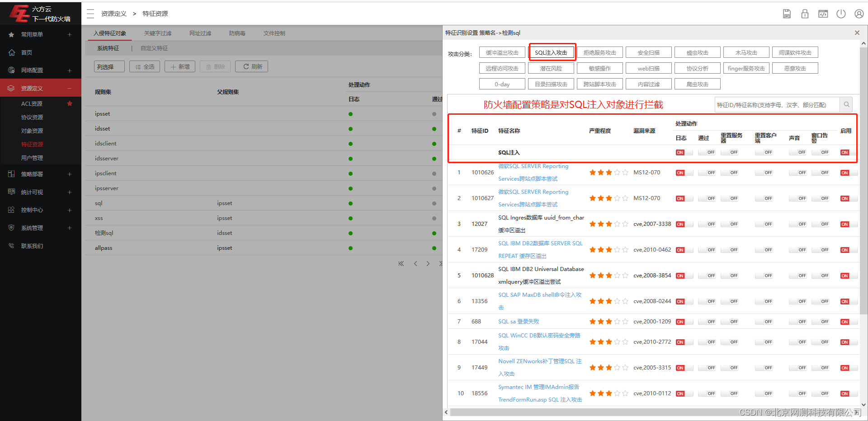Viewport: 868px width, 421px height.
Task: Click vertical scrollbar down arrow
Action: (863, 405)
